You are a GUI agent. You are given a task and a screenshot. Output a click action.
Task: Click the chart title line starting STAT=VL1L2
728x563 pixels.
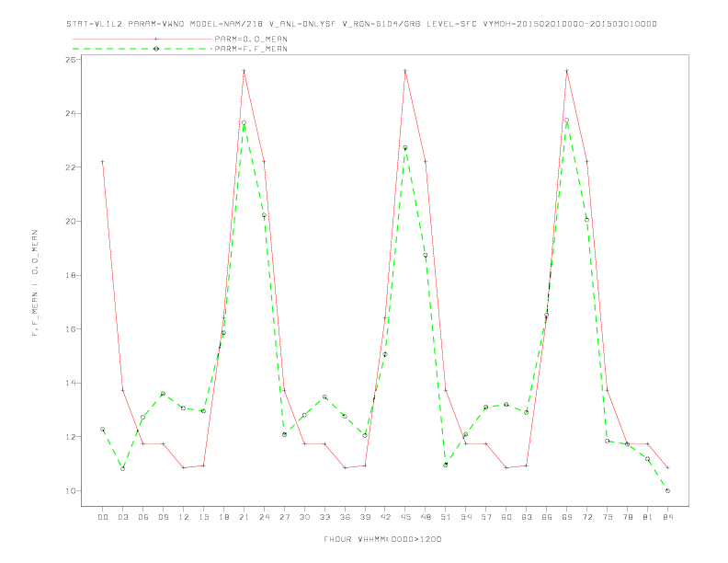(361, 24)
